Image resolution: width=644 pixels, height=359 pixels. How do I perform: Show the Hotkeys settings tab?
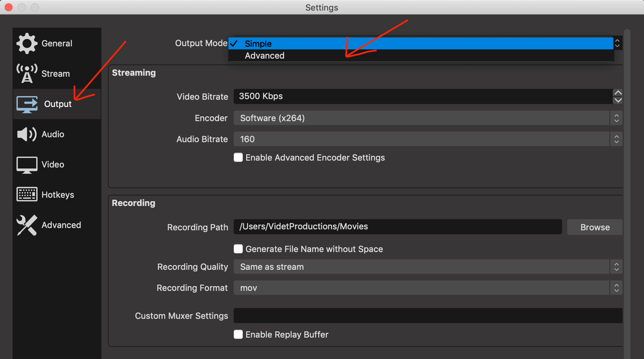coord(57,195)
